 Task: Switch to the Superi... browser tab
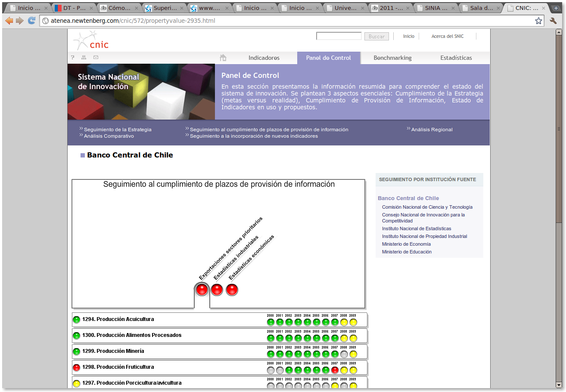(165, 8)
